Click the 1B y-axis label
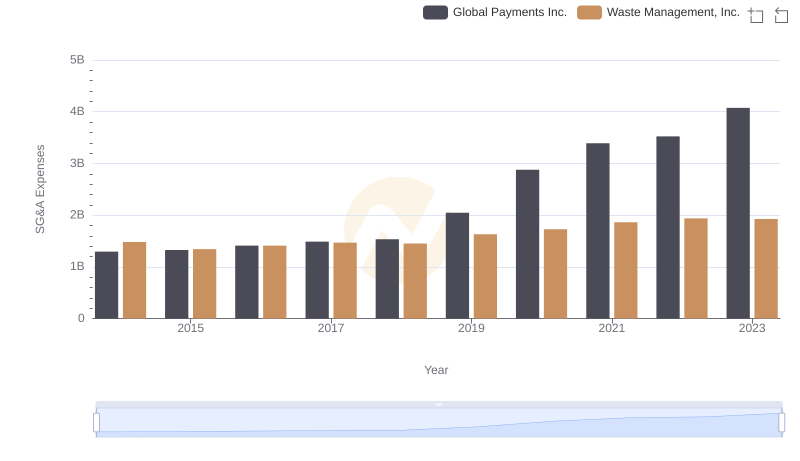This screenshot has height=461, width=800. [x=77, y=266]
